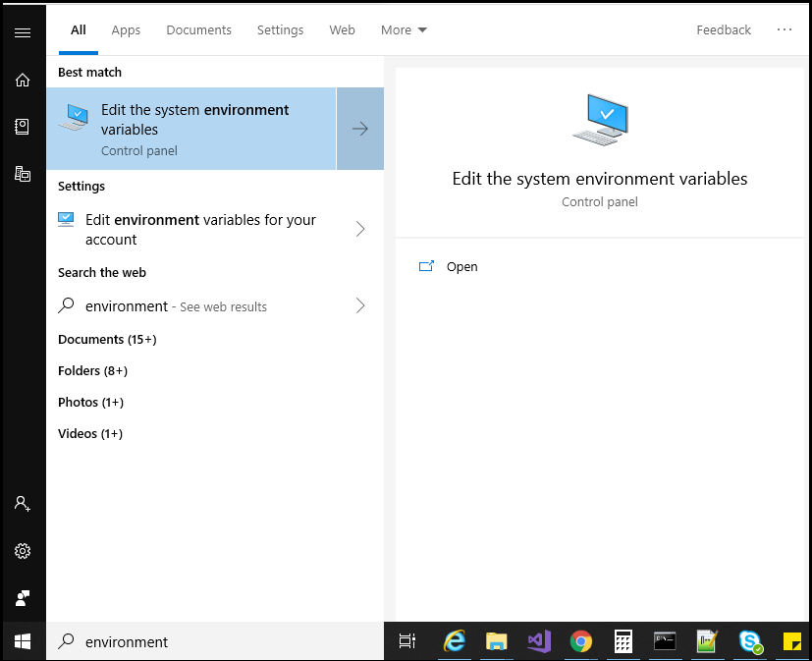Open Command Prompt from the taskbar
The height and width of the screenshot is (661, 812).
pyautogui.click(x=665, y=641)
